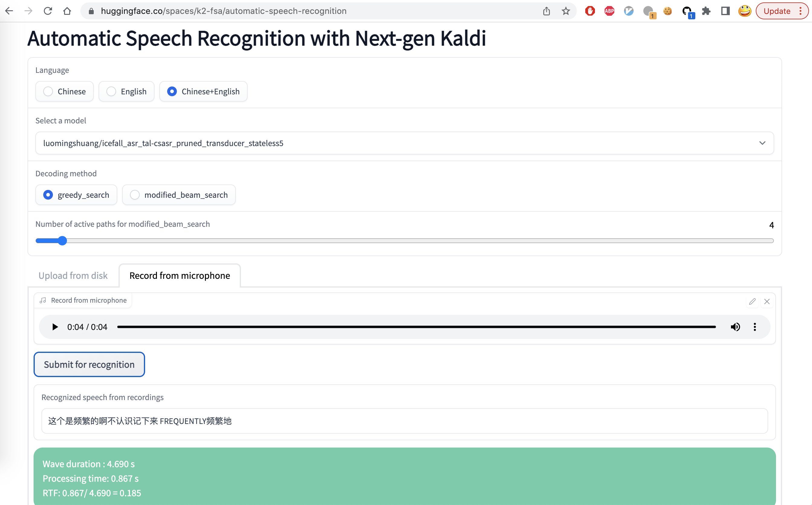Select the English radio button

pos(112,91)
